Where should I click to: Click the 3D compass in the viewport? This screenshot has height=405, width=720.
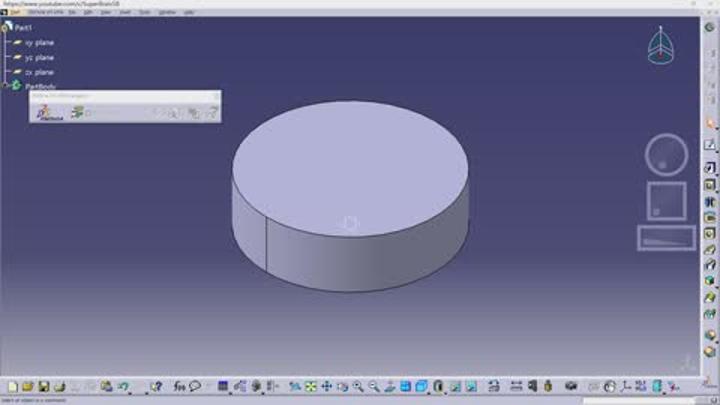pyautogui.click(x=661, y=45)
